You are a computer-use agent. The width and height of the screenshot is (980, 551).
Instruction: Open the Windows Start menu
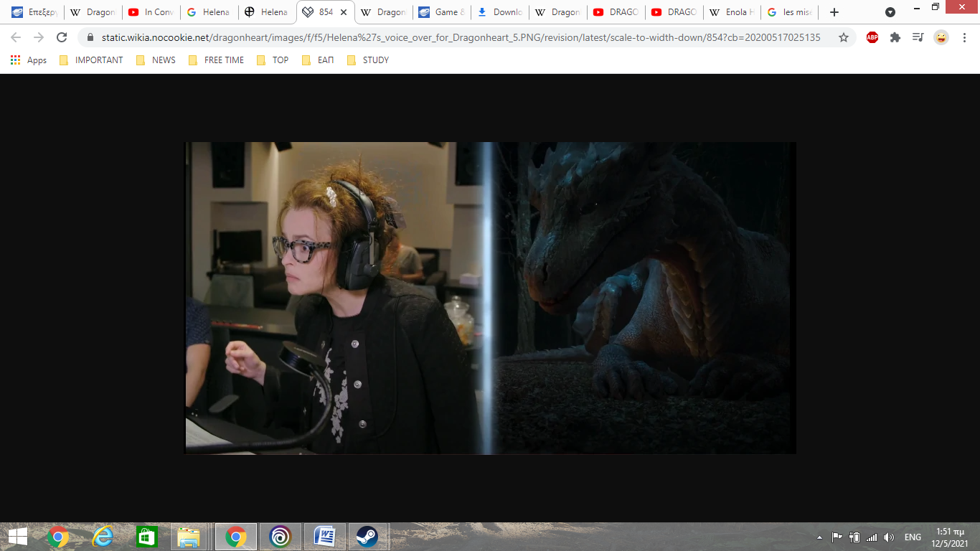point(17,537)
